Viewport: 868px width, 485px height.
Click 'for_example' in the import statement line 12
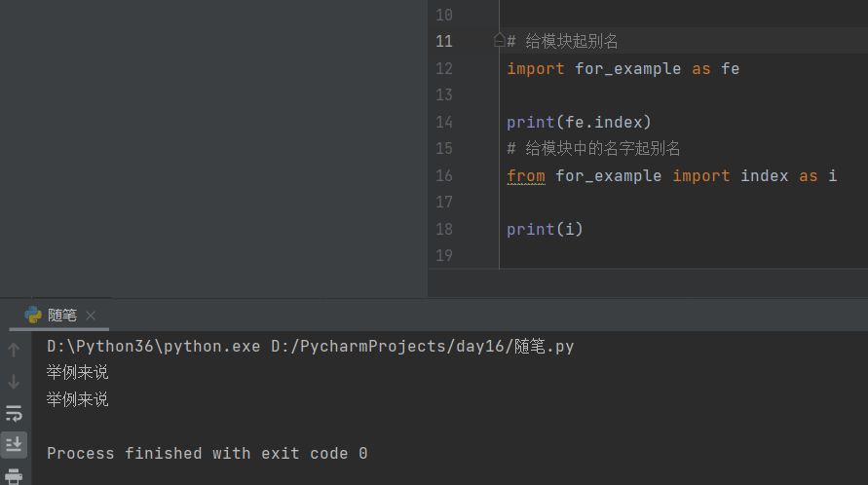(627, 69)
